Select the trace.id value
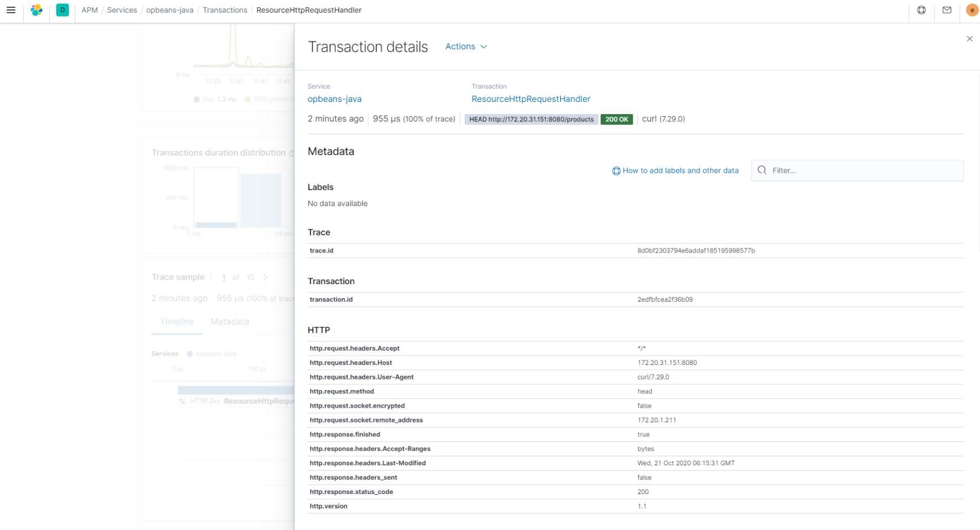The width and height of the screenshot is (980, 530). (x=696, y=251)
